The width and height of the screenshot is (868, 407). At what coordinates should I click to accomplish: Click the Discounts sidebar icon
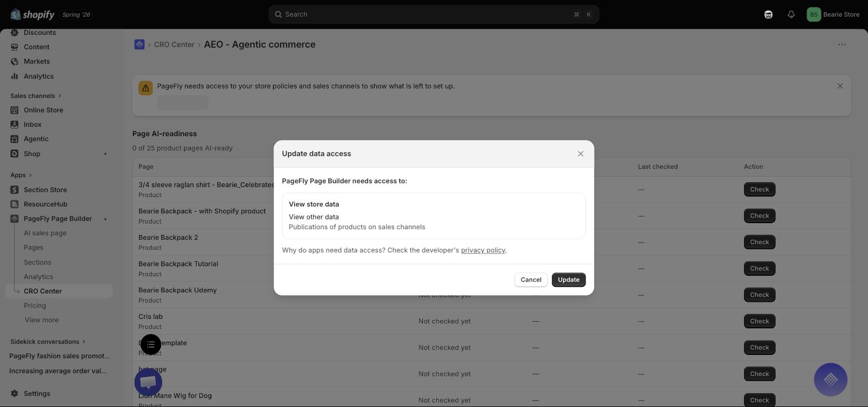tap(14, 33)
